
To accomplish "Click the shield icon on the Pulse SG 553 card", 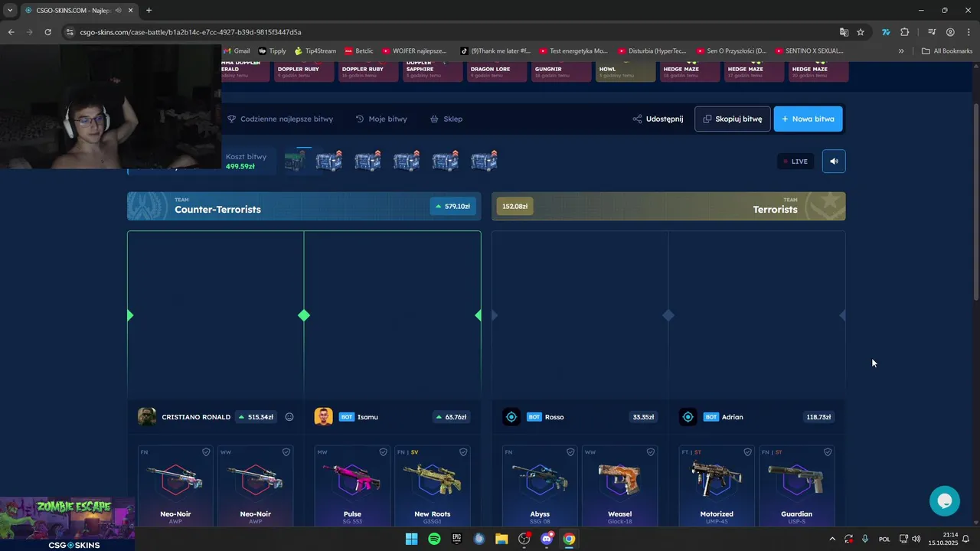I will pyautogui.click(x=383, y=452).
